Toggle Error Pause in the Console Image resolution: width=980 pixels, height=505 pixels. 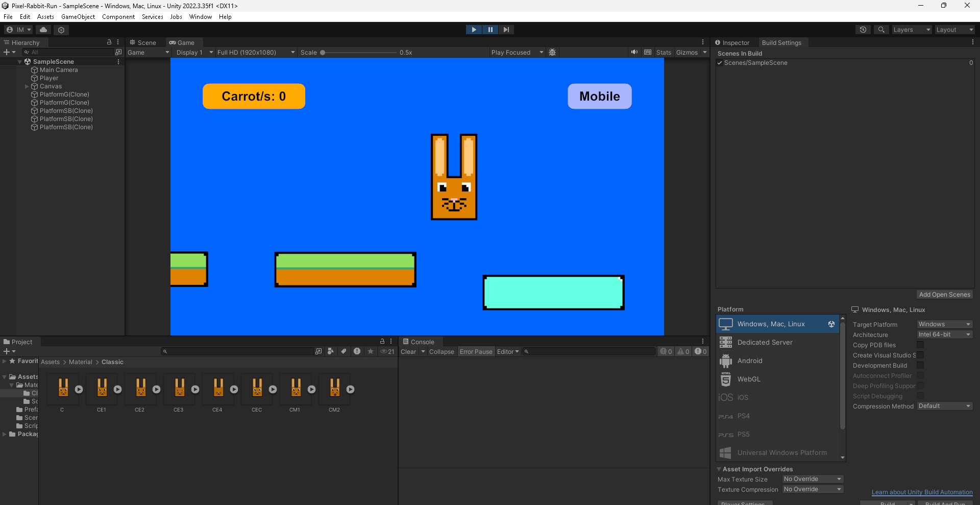click(x=476, y=351)
